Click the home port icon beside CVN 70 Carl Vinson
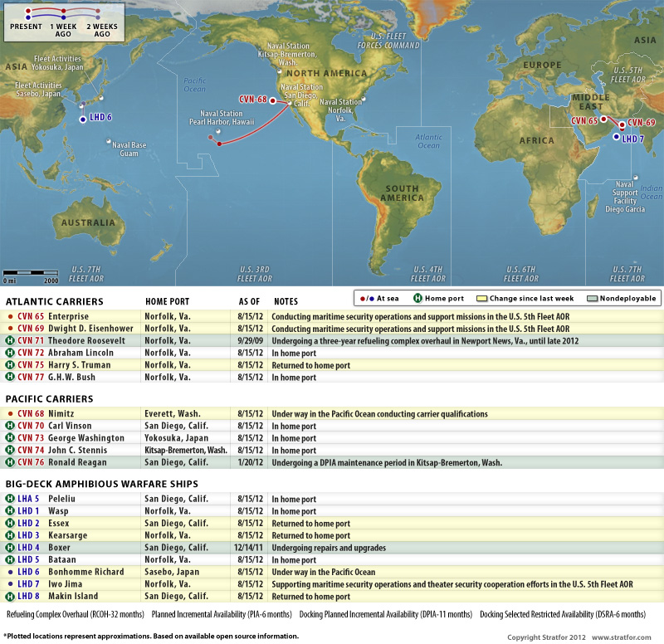 (10, 426)
